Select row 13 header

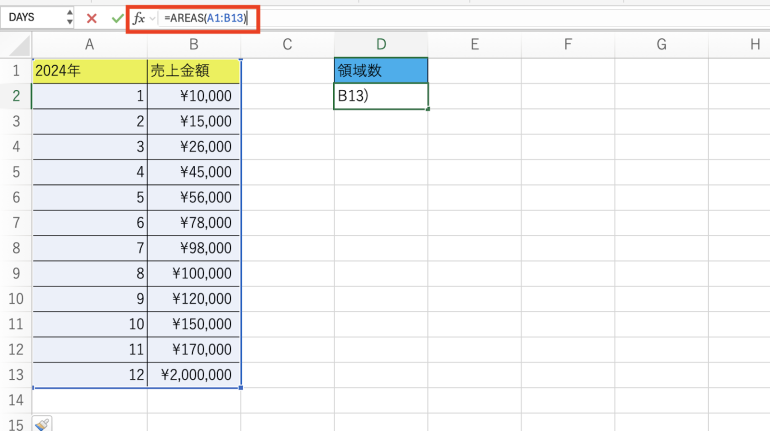pyautogui.click(x=16, y=375)
